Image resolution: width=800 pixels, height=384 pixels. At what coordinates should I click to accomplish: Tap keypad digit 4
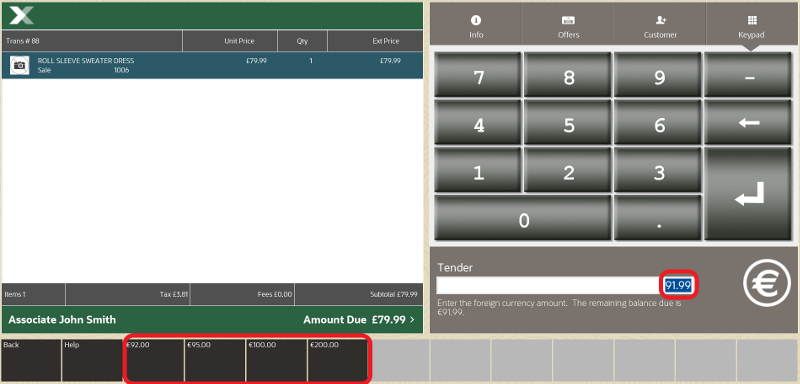(478, 123)
